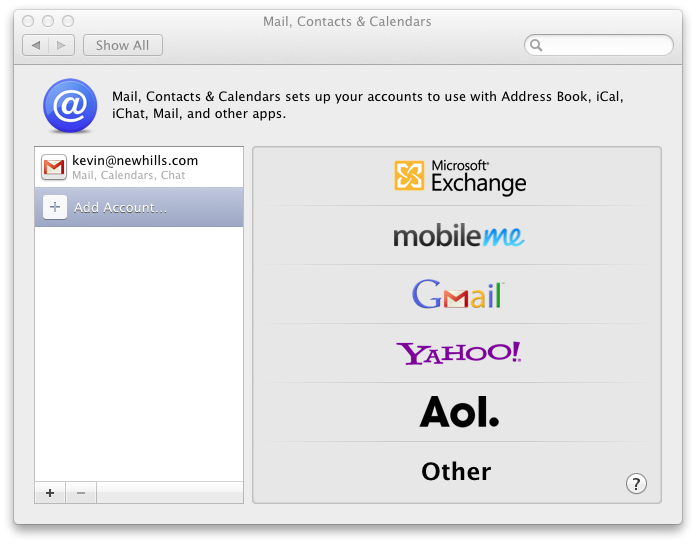Zoom the preferences window
Viewport: 696px width, 544px height.
pos(68,21)
